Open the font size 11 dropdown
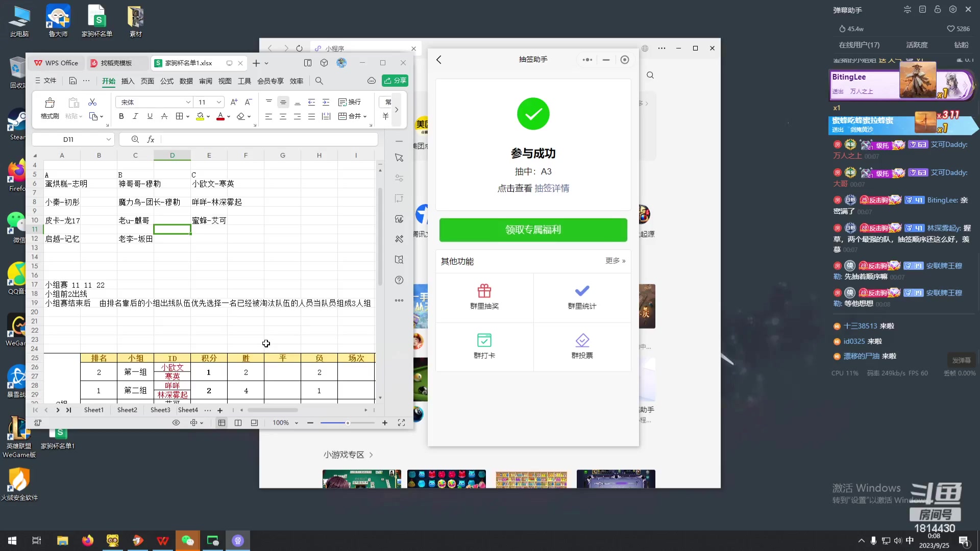The height and width of the screenshot is (551, 980). pos(218,102)
